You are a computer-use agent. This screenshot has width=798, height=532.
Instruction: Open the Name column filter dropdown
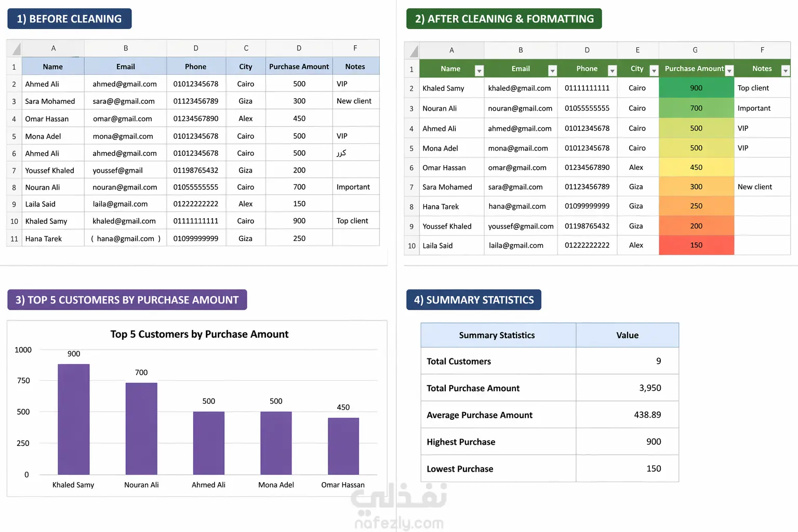click(x=479, y=70)
